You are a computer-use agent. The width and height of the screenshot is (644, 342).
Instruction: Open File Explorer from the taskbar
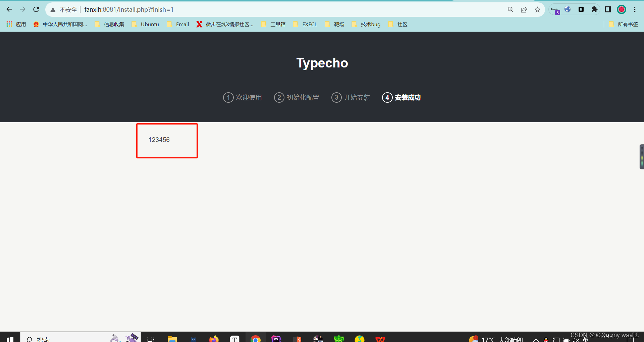172,338
